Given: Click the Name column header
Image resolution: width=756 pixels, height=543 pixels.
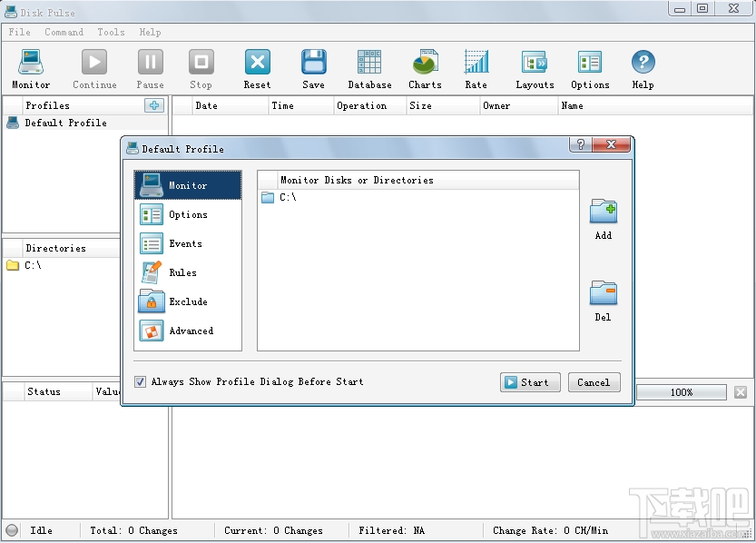Looking at the screenshot, I should click(654, 105).
